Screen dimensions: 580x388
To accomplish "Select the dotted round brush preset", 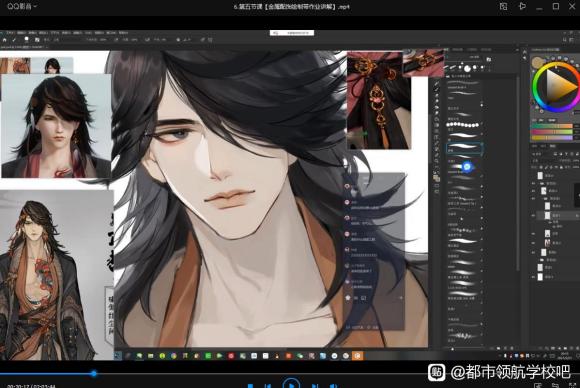I will [x=463, y=125].
